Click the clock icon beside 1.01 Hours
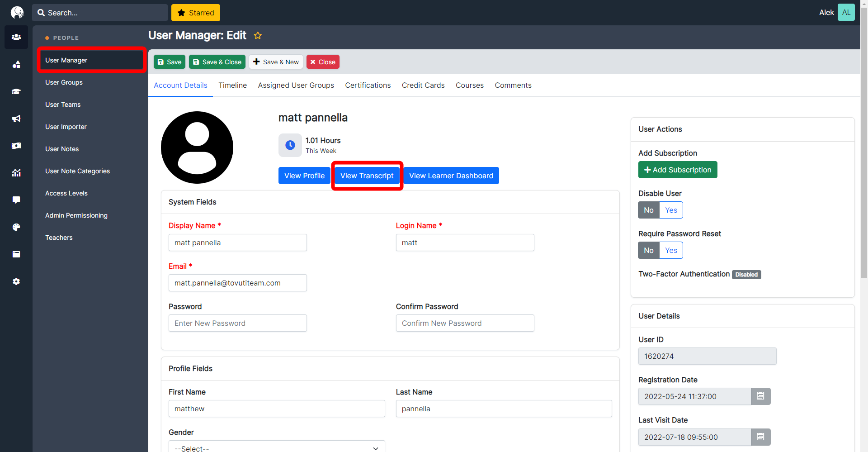 click(290, 145)
